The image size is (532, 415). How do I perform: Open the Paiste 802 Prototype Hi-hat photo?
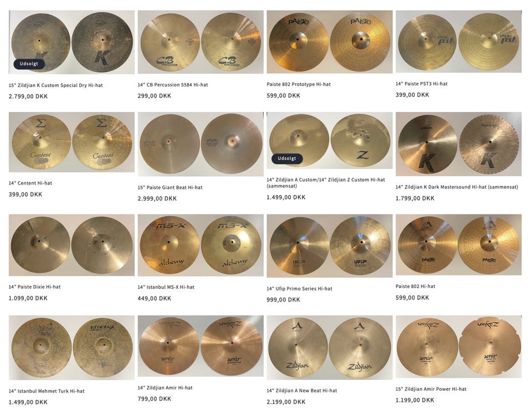coord(329,42)
